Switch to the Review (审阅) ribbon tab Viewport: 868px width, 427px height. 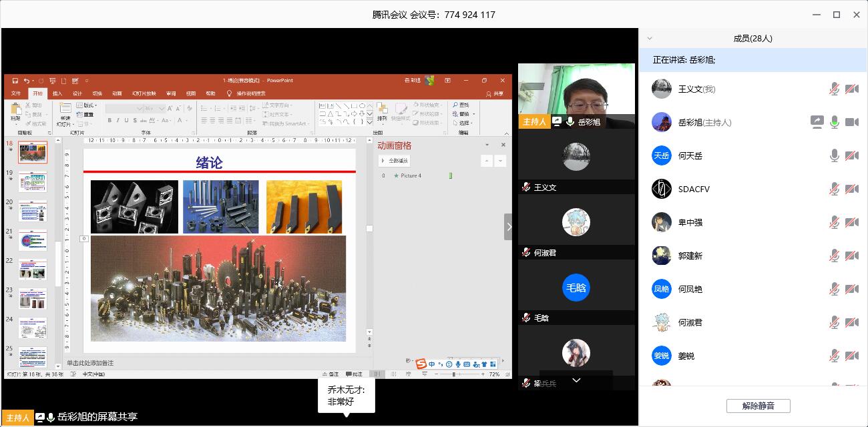click(172, 94)
